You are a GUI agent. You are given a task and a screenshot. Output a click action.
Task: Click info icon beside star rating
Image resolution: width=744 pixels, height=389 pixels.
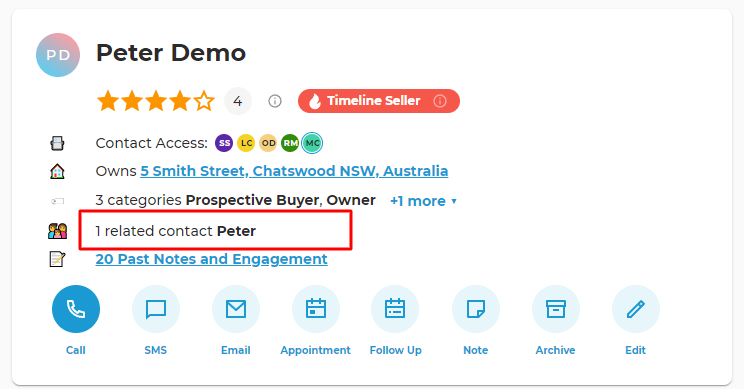[275, 101]
